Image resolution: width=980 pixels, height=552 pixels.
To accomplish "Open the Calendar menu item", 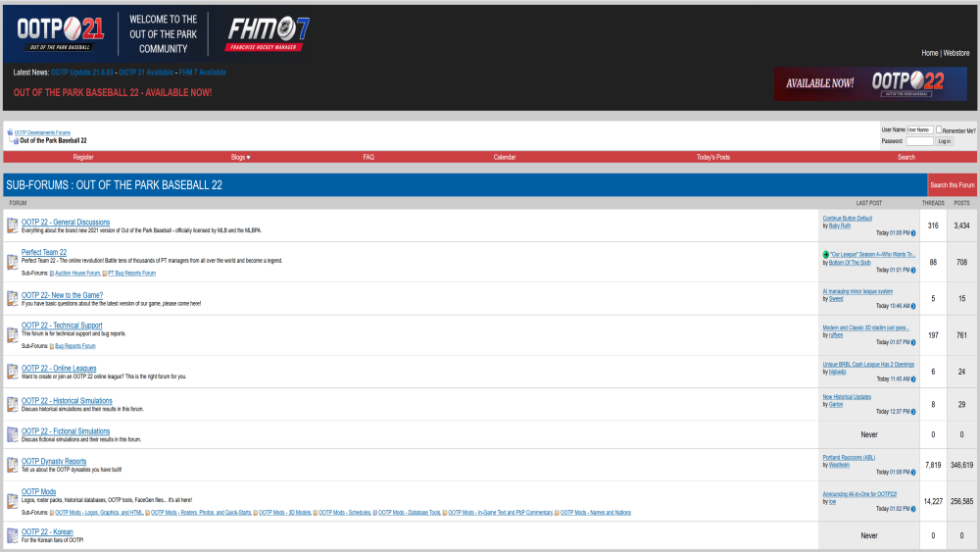I will click(x=504, y=157).
